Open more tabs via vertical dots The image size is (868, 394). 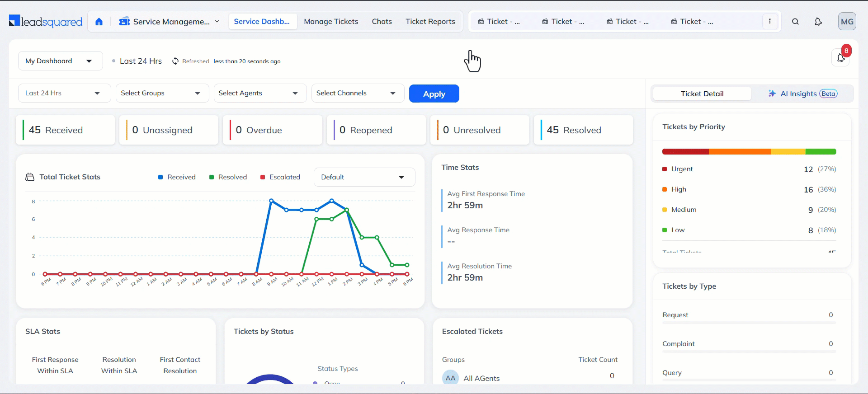769,21
